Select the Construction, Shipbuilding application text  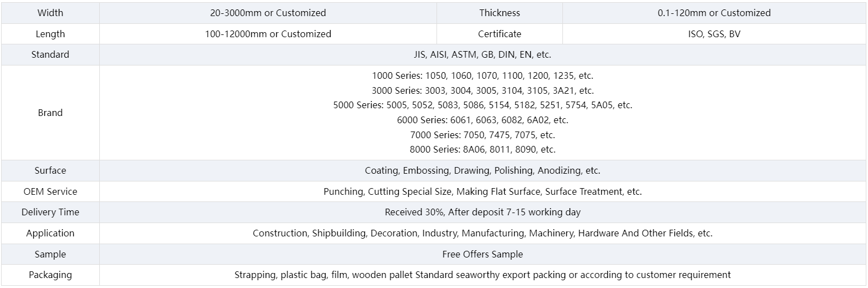click(482, 233)
